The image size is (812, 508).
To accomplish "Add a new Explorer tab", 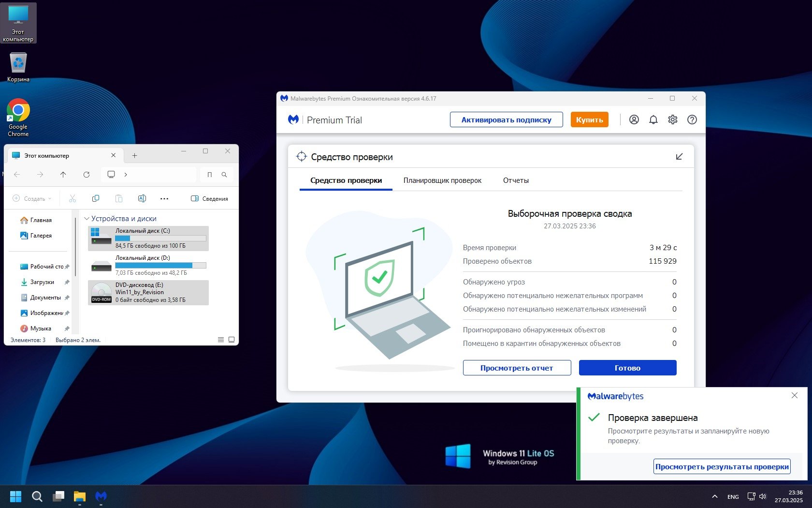I will [x=134, y=156].
